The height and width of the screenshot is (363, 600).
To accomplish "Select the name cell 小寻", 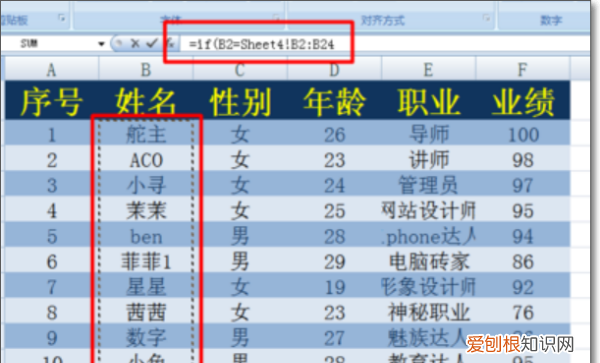I will (146, 185).
